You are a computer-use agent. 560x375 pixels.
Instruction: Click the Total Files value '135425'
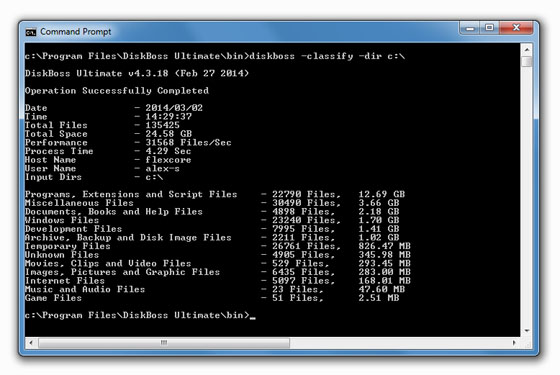162,125
